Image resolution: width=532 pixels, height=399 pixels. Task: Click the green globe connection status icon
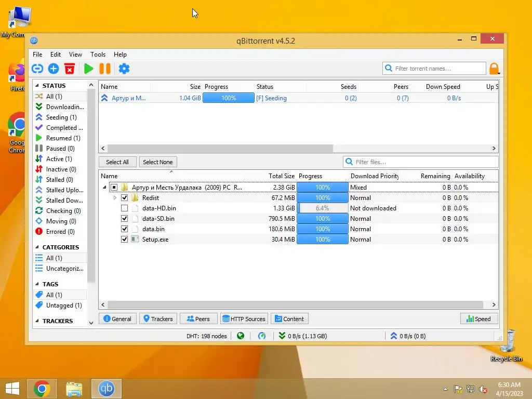tap(241, 336)
